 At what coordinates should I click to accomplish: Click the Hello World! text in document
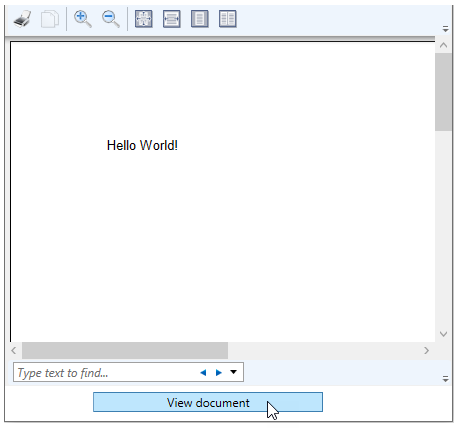pyautogui.click(x=142, y=146)
